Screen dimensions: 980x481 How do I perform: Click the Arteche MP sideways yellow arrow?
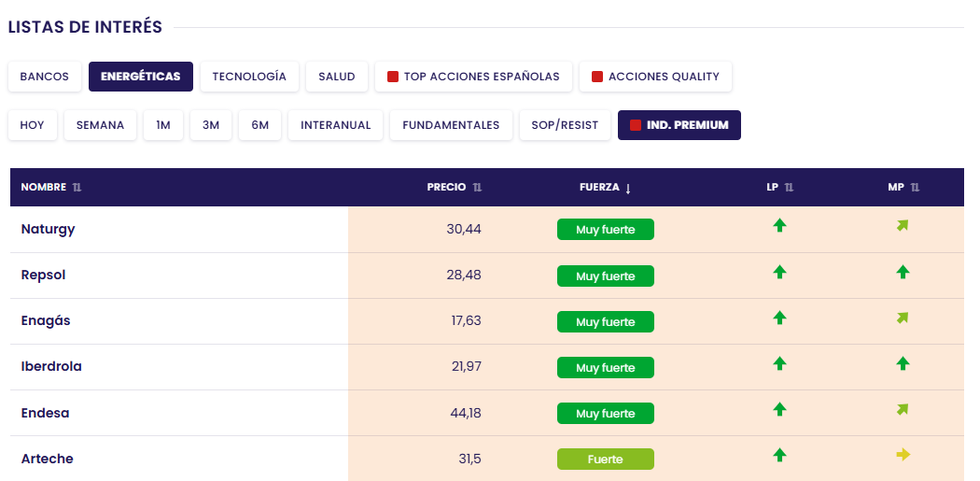tap(903, 455)
